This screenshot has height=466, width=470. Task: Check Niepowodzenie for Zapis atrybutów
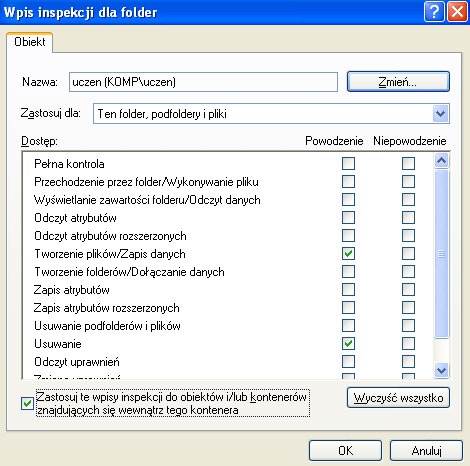point(408,290)
